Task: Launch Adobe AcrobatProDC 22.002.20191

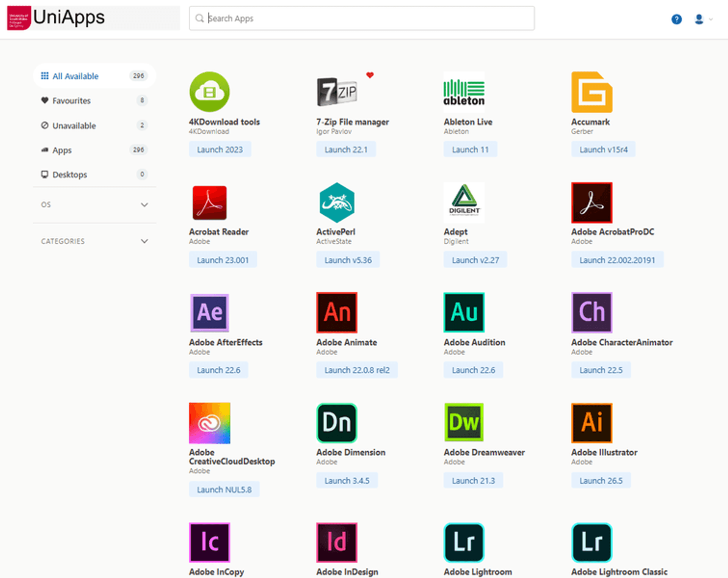Action: click(x=617, y=260)
